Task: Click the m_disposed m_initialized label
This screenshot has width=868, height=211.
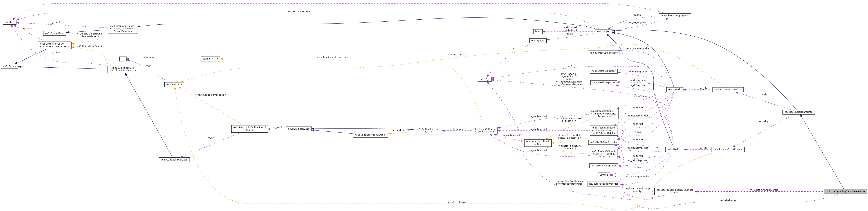Action: pyautogui.click(x=569, y=29)
